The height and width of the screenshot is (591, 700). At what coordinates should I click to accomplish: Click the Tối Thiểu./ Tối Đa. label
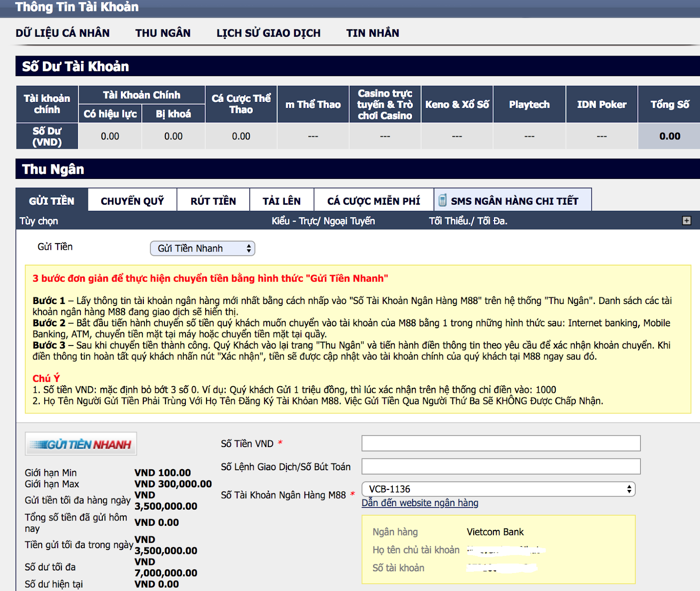(468, 221)
